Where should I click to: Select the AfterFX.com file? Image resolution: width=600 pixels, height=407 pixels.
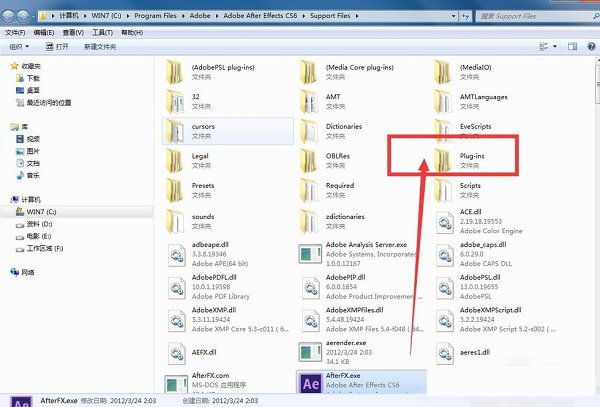pos(206,383)
